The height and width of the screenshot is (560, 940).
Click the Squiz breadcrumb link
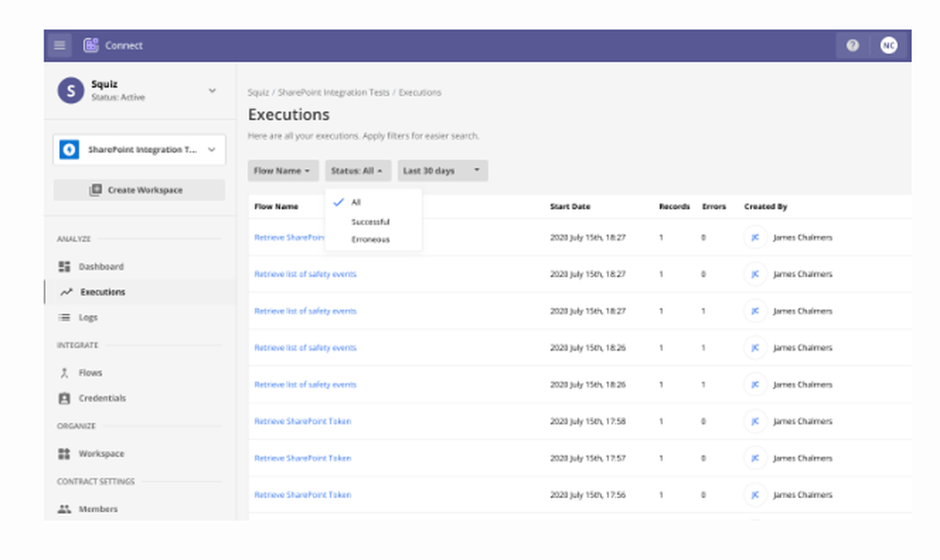click(258, 93)
